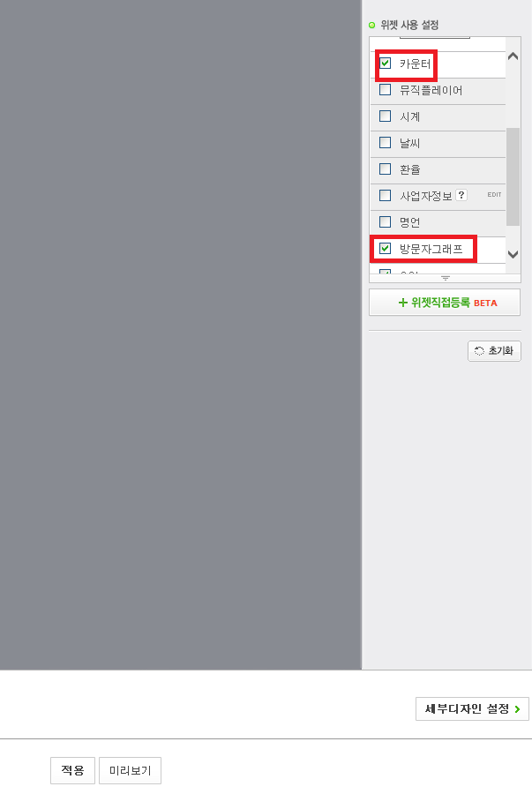
Task: Click the widget list scroll-down arrow
Action: tap(513, 254)
